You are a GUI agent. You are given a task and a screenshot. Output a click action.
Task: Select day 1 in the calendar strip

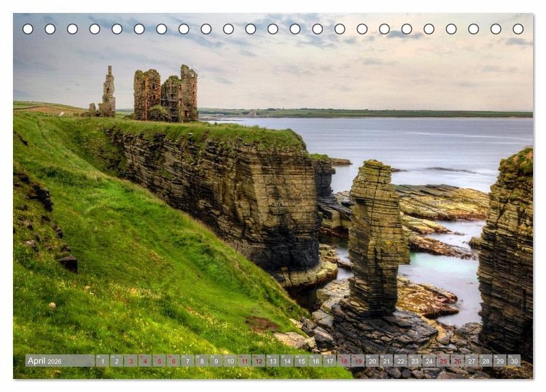(x=102, y=361)
